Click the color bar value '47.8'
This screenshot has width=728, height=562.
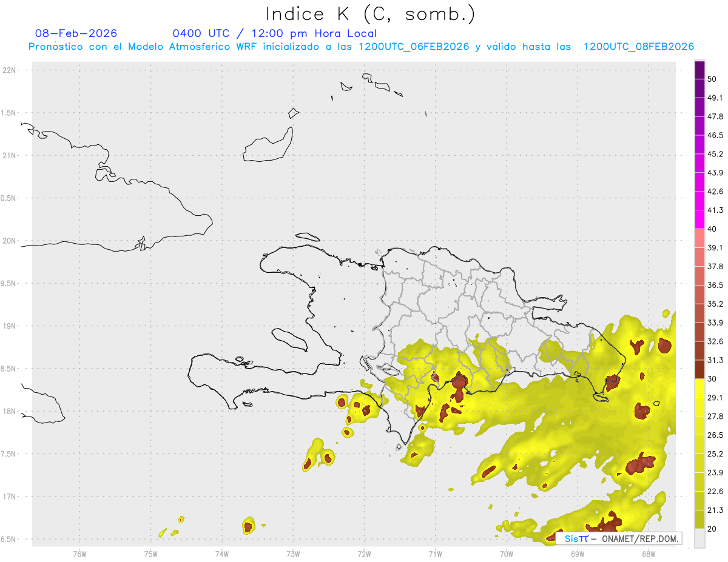[x=715, y=116]
